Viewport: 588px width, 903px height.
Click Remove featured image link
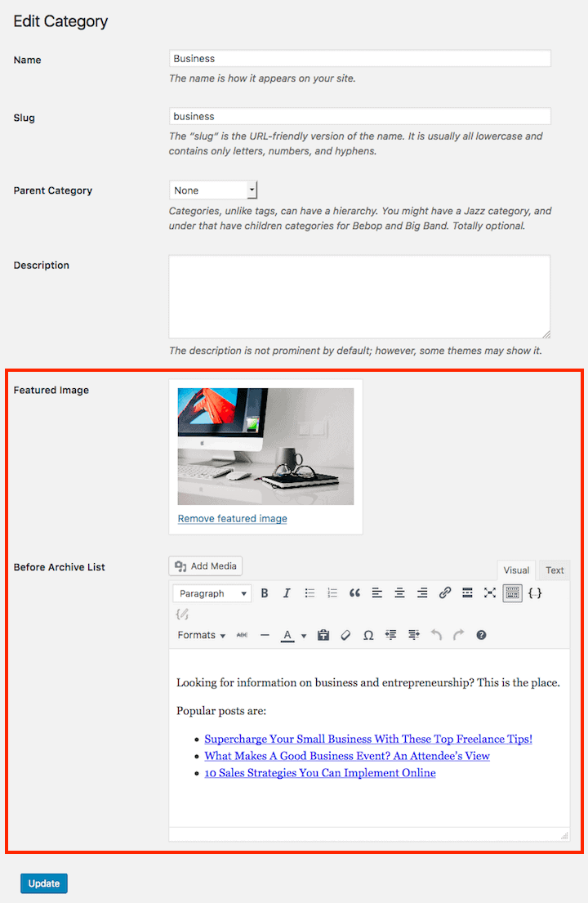pyautogui.click(x=233, y=518)
